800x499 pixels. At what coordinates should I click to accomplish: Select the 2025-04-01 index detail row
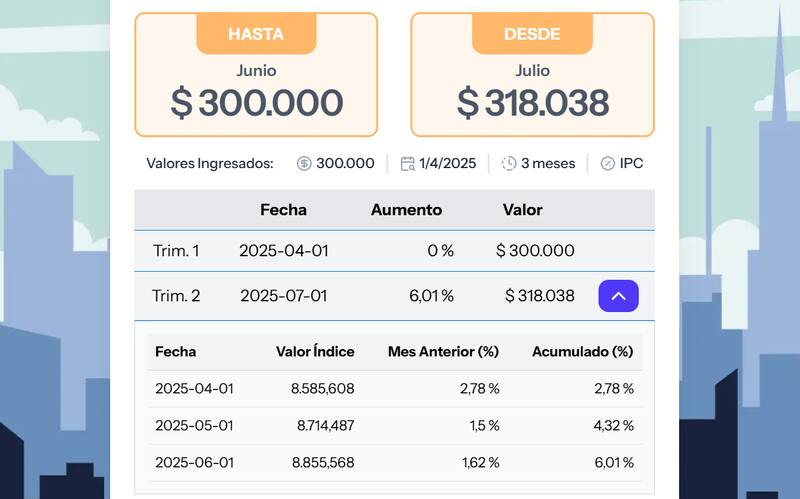pyautogui.click(x=394, y=388)
